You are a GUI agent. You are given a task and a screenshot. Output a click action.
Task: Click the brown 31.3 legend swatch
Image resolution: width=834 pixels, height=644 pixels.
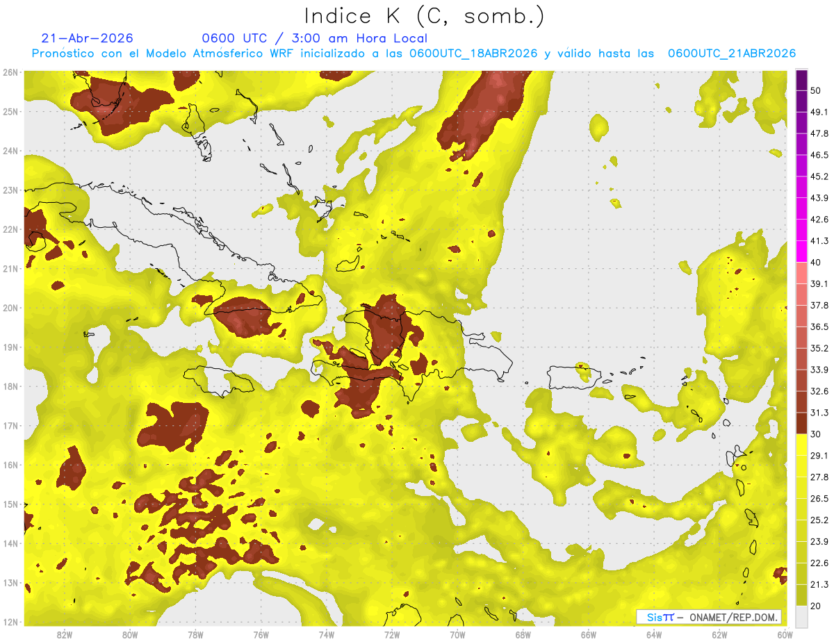pos(801,423)
